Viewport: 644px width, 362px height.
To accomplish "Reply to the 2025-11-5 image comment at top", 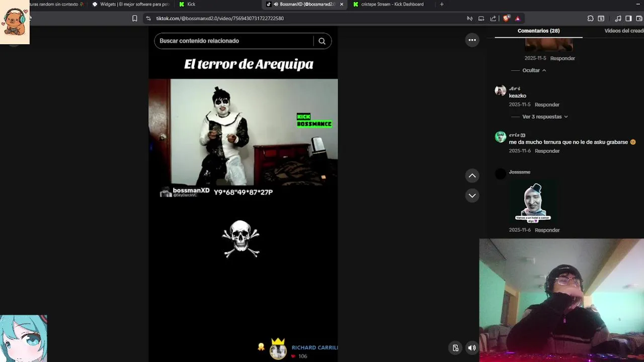I will [562, 58].
